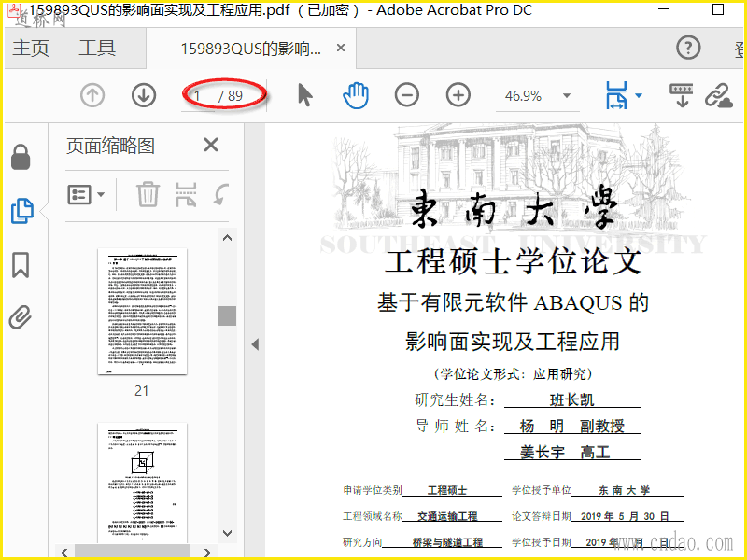Go to previous page arrow

(x=92, y=95)
